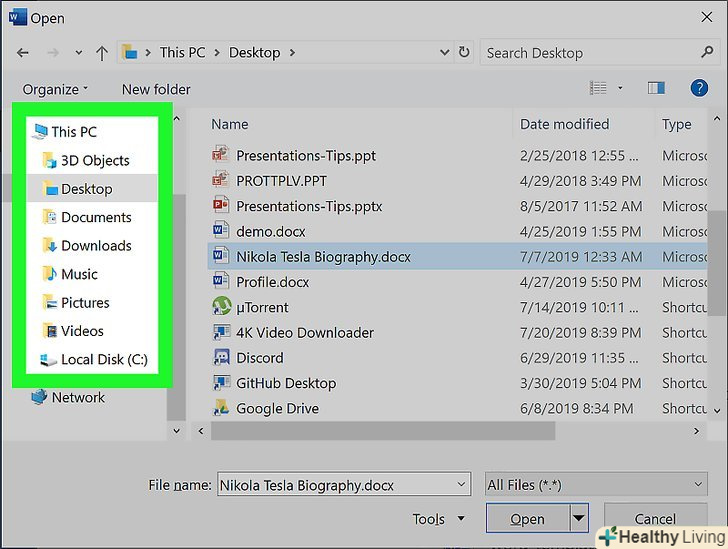
Task: Click the Open button
Action: [x=527, y=519]
